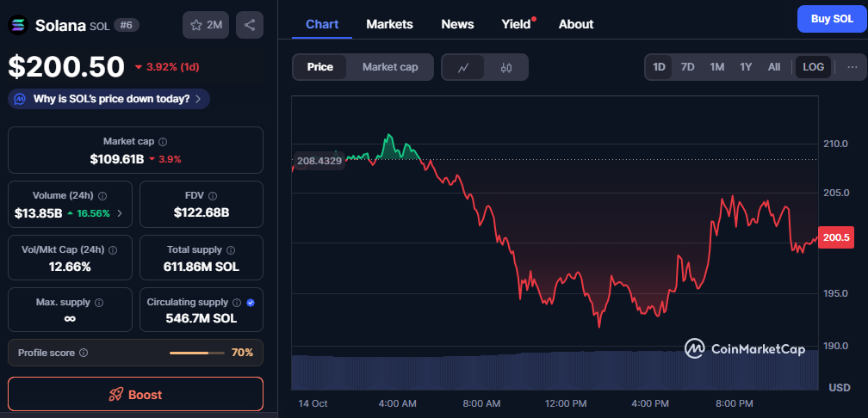The height and width of the screenshot is (418, 868).
Task: Click the Profile score info icon
Action: point(84,353)
